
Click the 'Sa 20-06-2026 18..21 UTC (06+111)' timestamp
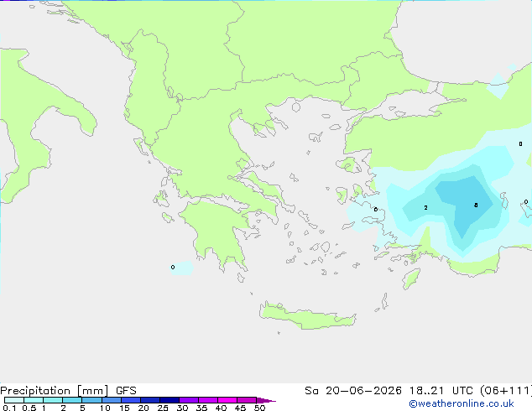pyautogui.click(x=418, y=391)
